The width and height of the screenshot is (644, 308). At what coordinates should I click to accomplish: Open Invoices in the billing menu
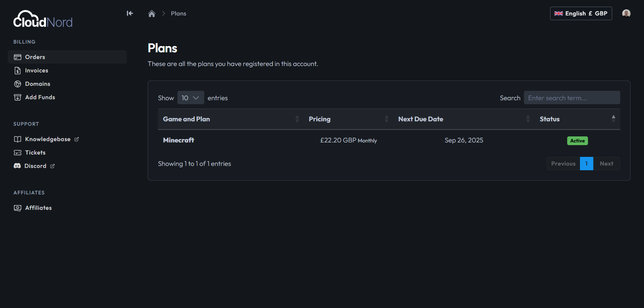(x=37, y=70)
